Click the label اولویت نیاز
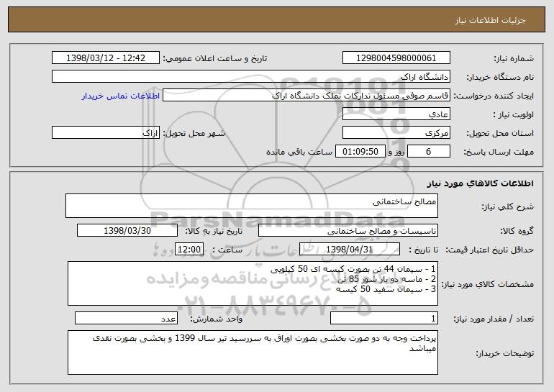The width and height of the screenshot is (554, 392). point(514,115)
